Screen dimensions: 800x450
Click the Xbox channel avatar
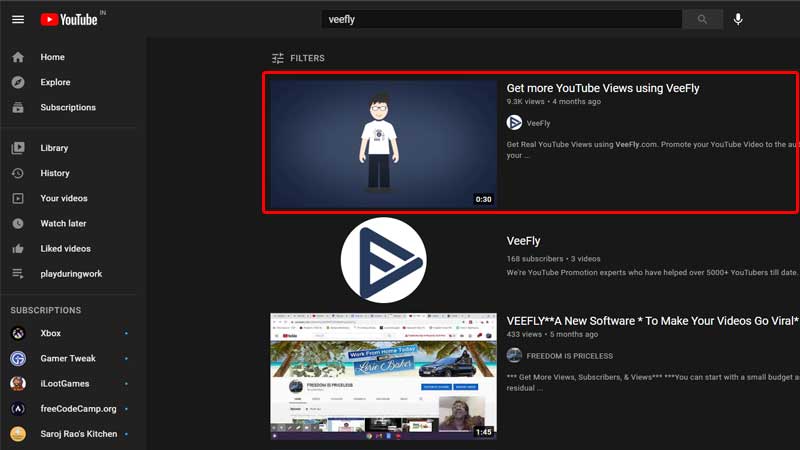18,333
